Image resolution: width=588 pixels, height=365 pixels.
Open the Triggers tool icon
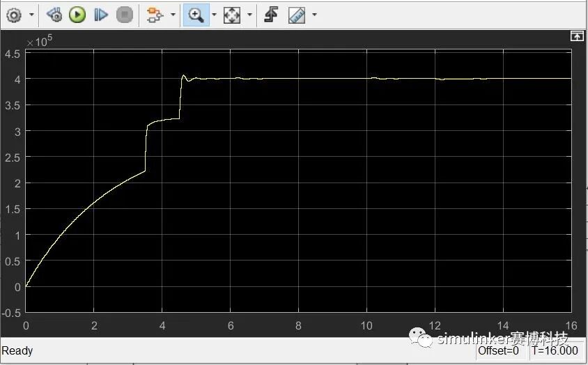click(271, 15)
